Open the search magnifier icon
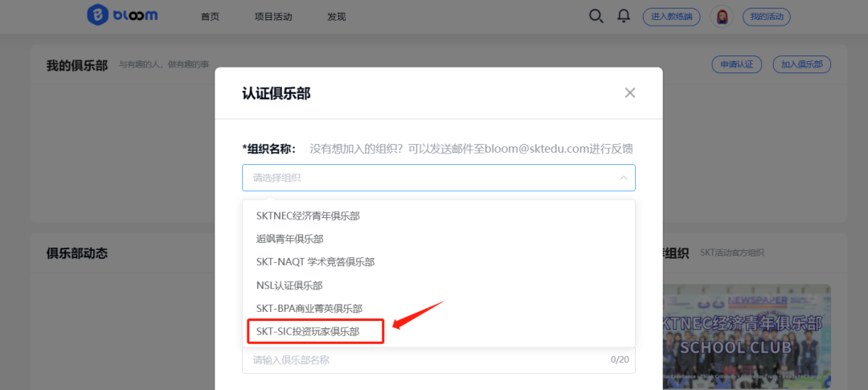 tap(596, 16)
